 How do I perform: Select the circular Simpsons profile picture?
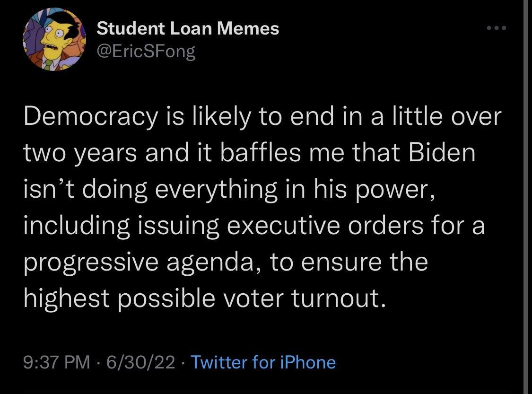54,39
